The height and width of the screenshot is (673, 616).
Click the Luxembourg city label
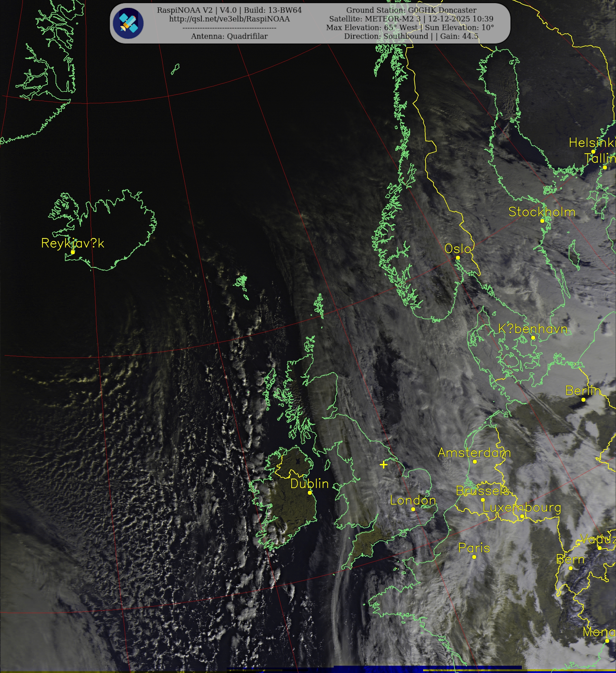tap(522, 507)
